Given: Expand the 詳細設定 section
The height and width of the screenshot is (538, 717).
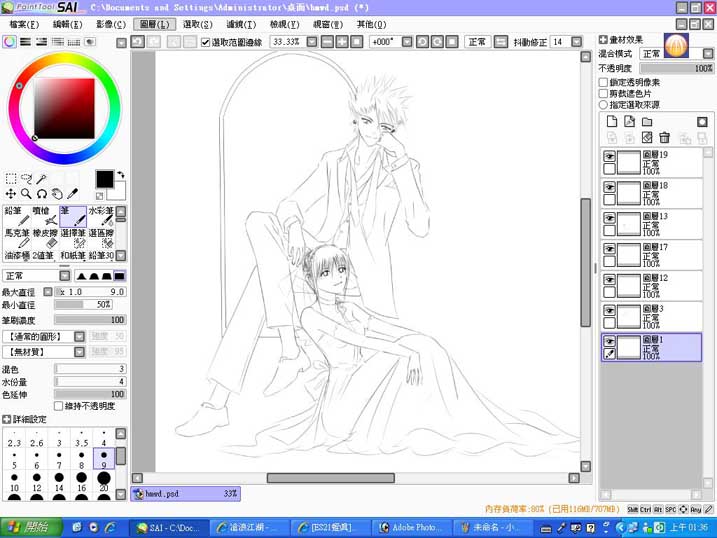Looking at the screenshot, I should 6,419.
